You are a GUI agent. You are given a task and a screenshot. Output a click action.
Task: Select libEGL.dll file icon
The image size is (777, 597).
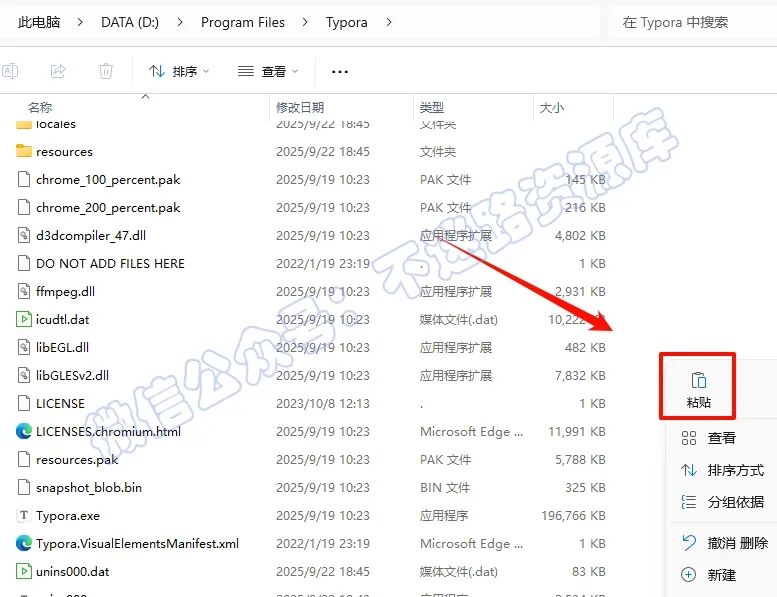pos(24,347)
